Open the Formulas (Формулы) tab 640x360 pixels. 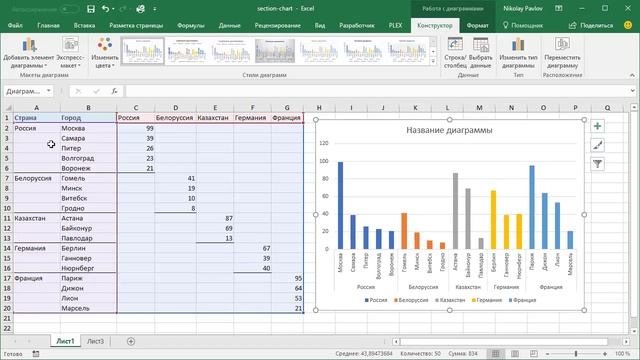(x=191, y=25)
